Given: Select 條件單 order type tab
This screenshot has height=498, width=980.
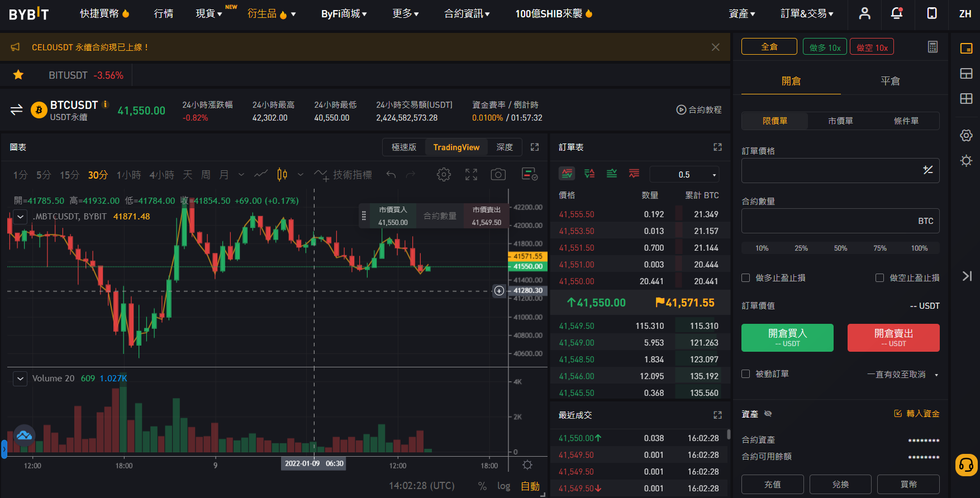Looking at the screenshot, I should (906, 121).
